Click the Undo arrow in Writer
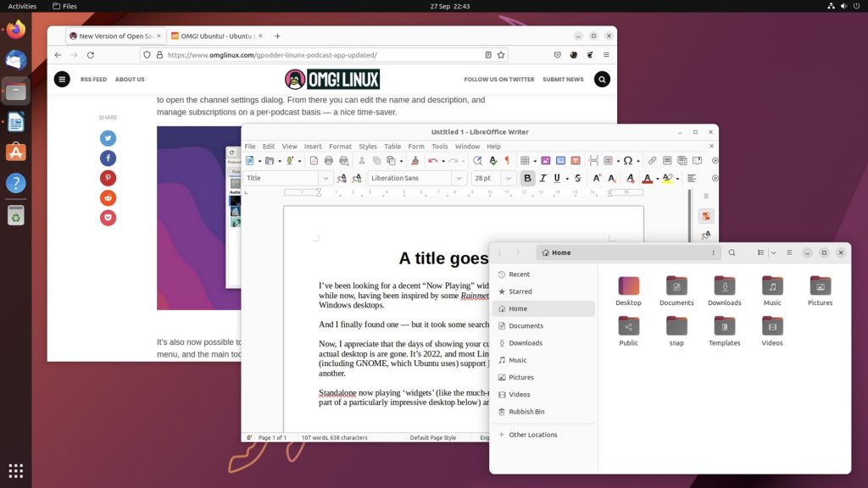868x488 pixels. pos(433,161)
